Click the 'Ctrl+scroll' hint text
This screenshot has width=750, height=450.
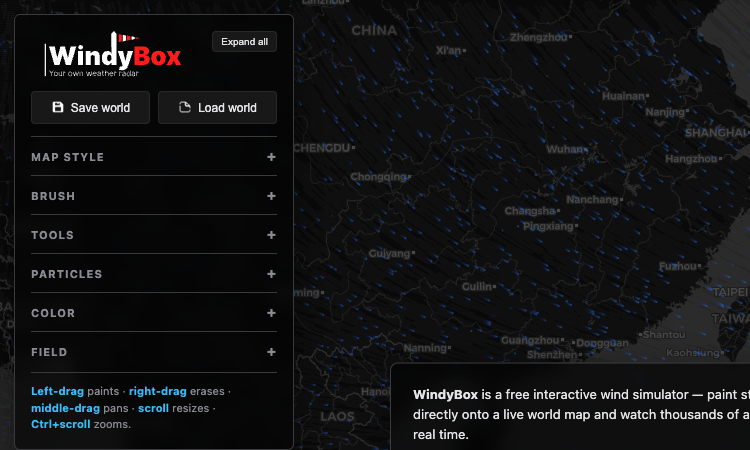point(61,424)
